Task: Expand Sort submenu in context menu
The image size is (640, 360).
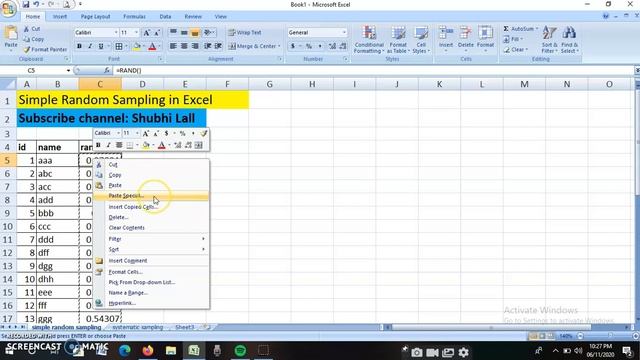Action: [x=151, y=249]
